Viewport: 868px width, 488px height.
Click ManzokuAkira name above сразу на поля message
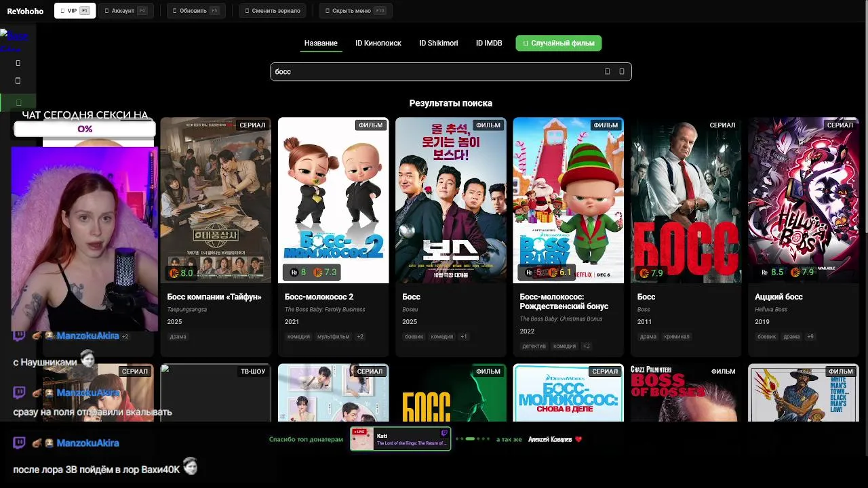click(87, 392)
